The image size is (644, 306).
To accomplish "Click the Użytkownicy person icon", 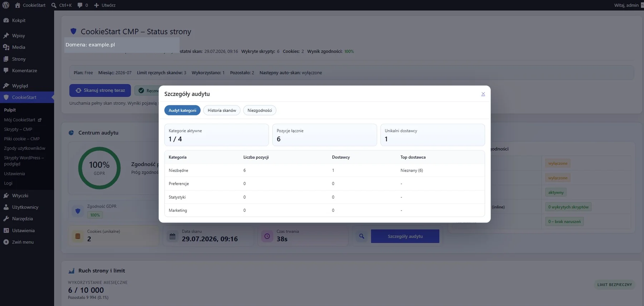I will pyautogui.click(x=6, y=207).
